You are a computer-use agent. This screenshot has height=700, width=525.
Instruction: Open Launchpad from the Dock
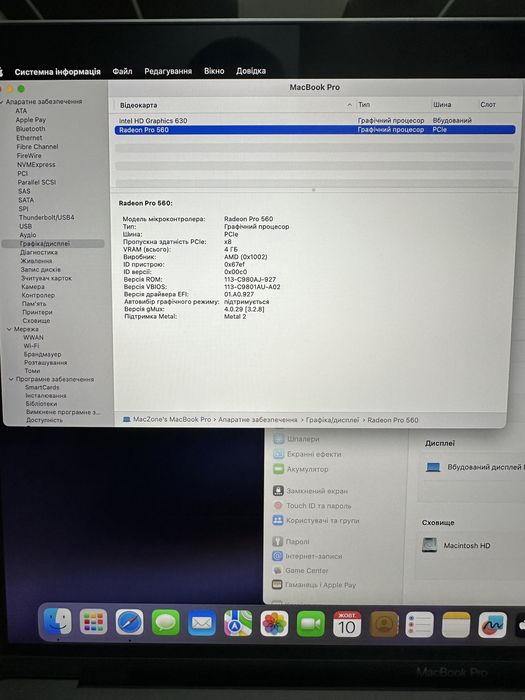(x=94, y=622)
